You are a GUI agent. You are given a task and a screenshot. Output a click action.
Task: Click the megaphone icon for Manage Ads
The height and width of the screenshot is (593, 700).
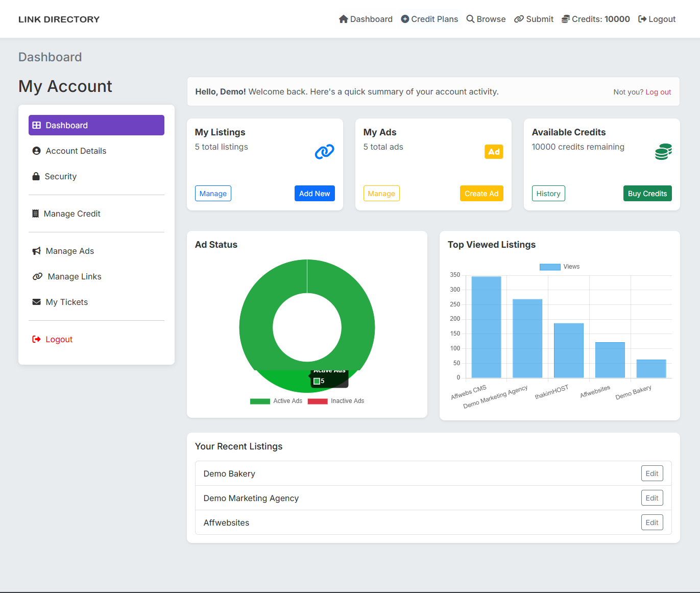(37, 251)
